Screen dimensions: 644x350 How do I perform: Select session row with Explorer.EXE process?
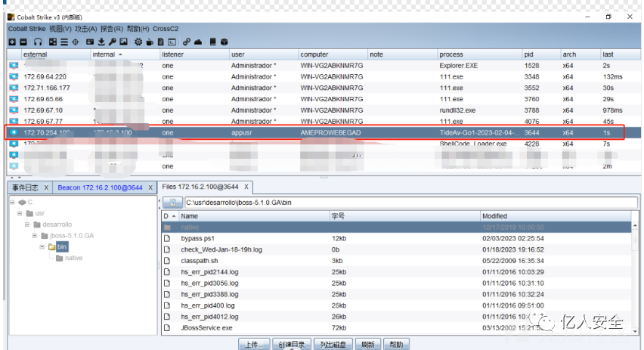pos(324,66)
